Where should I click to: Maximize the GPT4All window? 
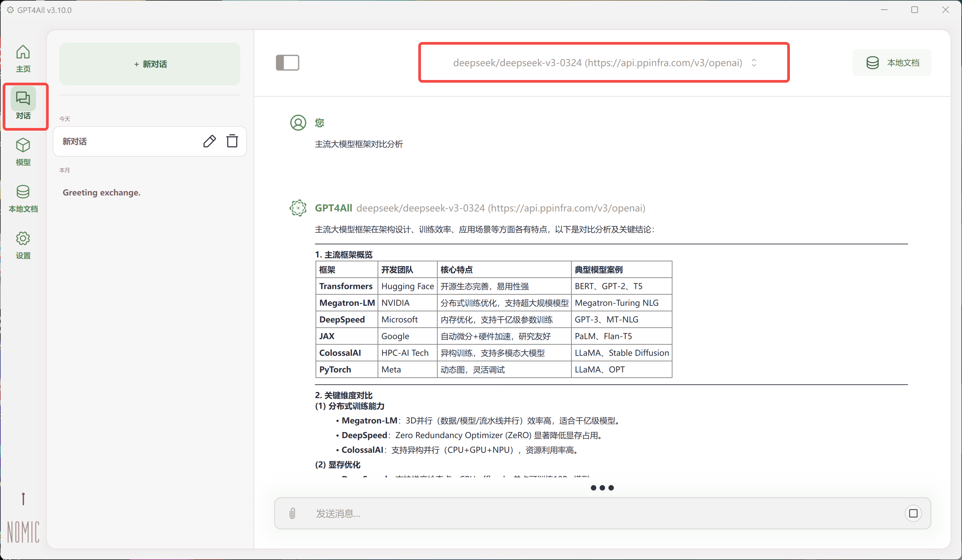tap(914, 10)
